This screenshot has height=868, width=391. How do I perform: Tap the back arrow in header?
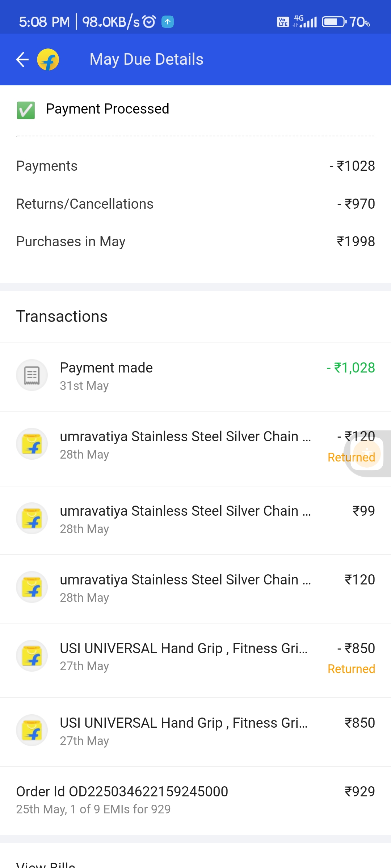coord(22,60)
